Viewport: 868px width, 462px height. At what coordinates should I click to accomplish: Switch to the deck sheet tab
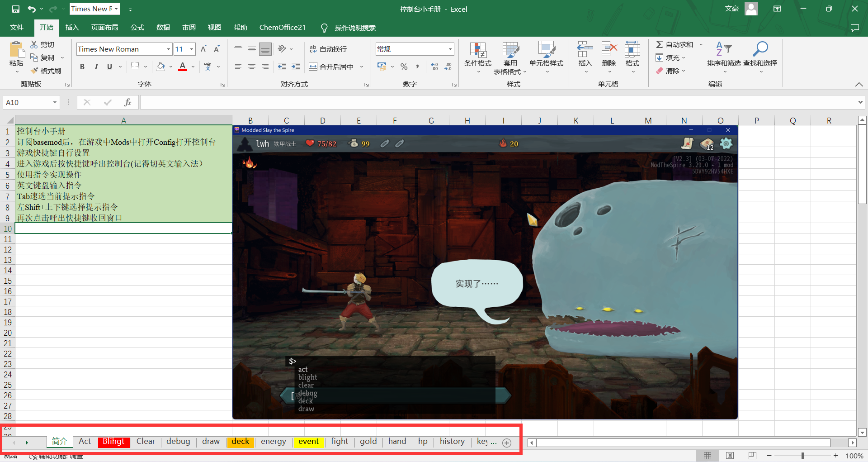coord(241,442)
